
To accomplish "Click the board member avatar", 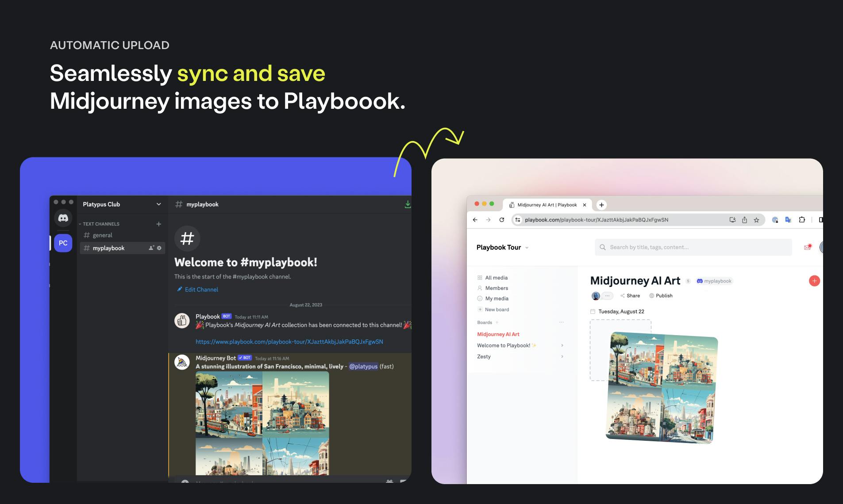I will pos(596,296).
